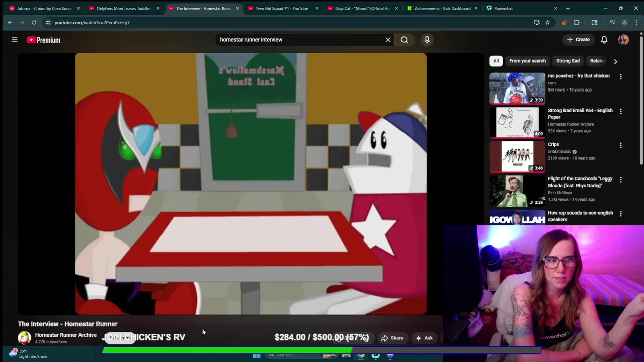Image resolution: width=644 pixels, height=362 pixels.
Task: Open the notifications bell
Action: point(604,40)
